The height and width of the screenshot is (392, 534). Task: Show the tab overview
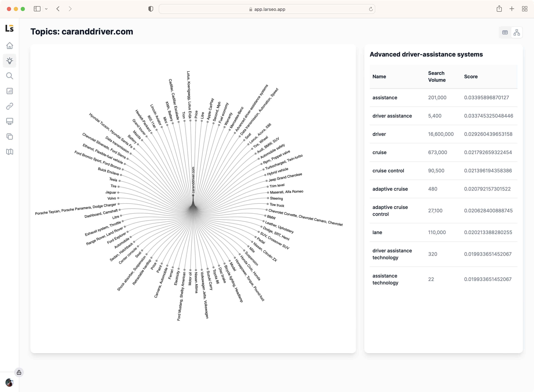click(x=525, y=9)
